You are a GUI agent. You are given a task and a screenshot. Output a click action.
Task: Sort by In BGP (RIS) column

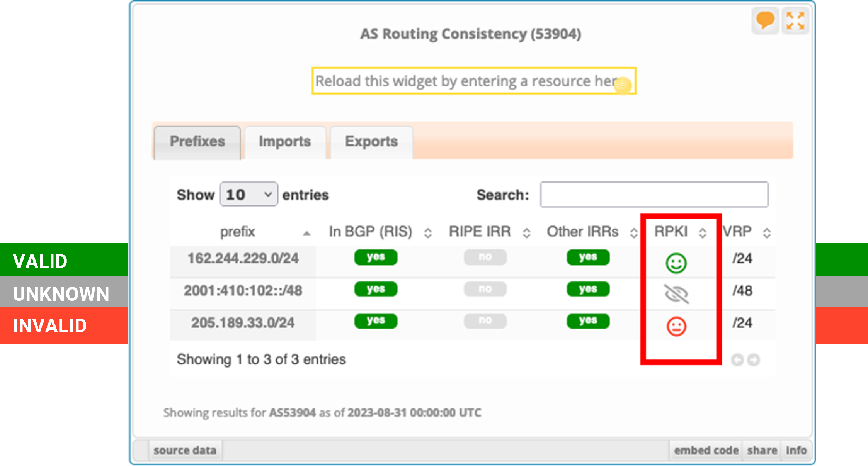pyautogui.click(x=427, y=233)
